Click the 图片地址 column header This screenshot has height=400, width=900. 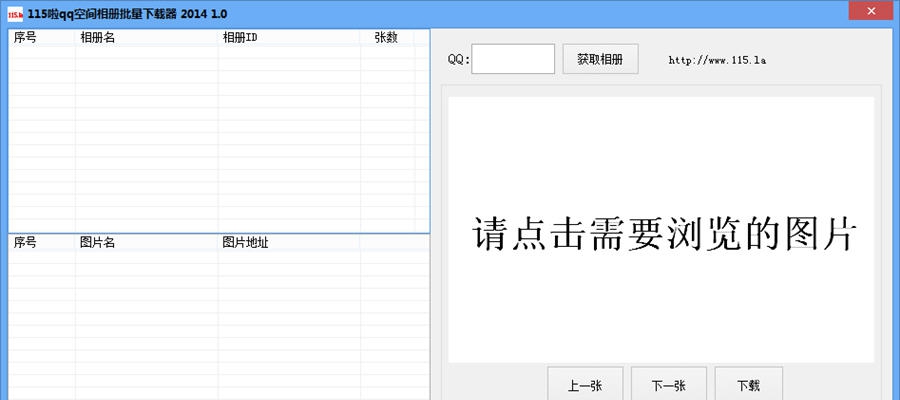point(289,243)
